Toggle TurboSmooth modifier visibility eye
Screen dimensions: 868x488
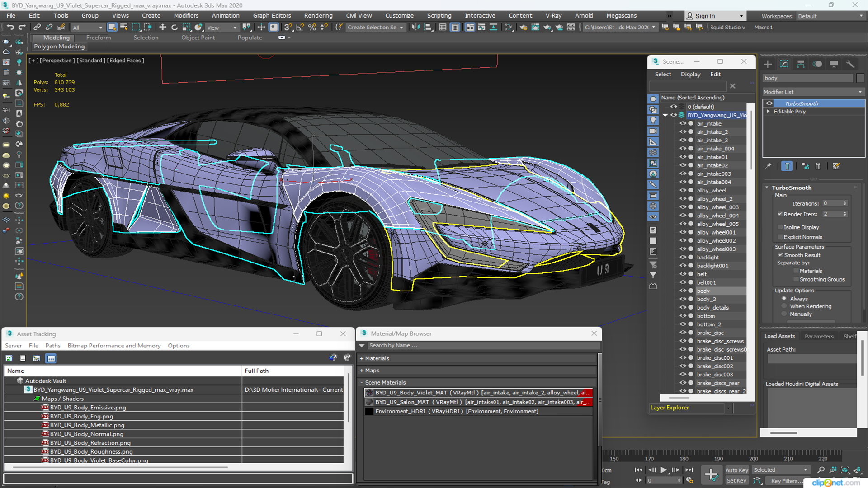pyautogui.click(x=769, y=103)
